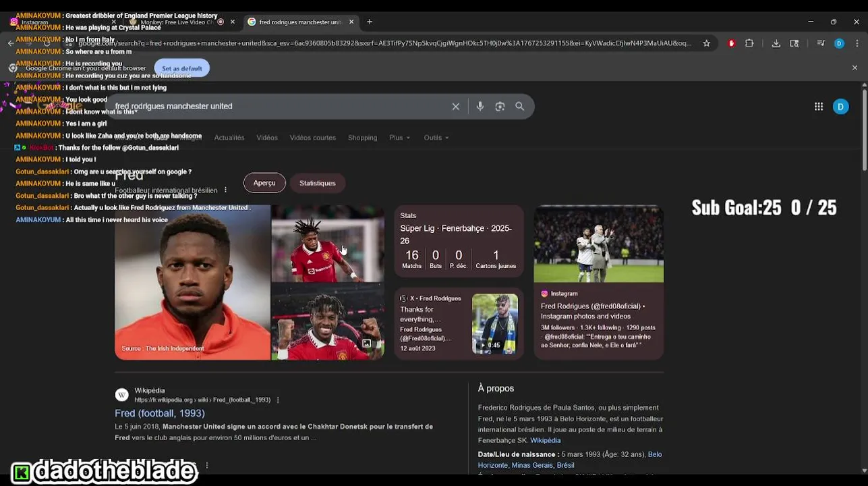Image resolution: width=868 pixels, height=486 pixels.
Task: Open the Chrome downloads icon
Action: [x=776, y=43]
